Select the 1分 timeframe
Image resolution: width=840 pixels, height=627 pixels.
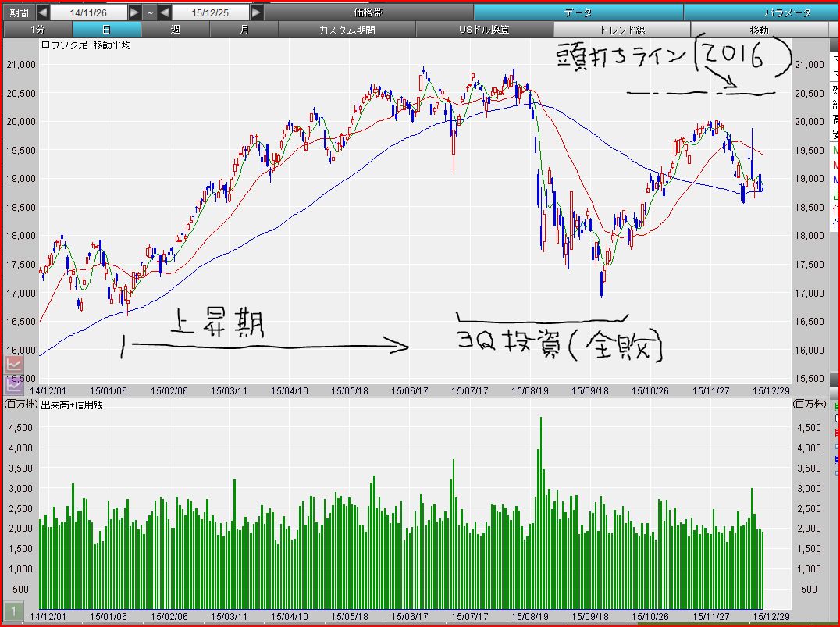click(x=37, y=30)
